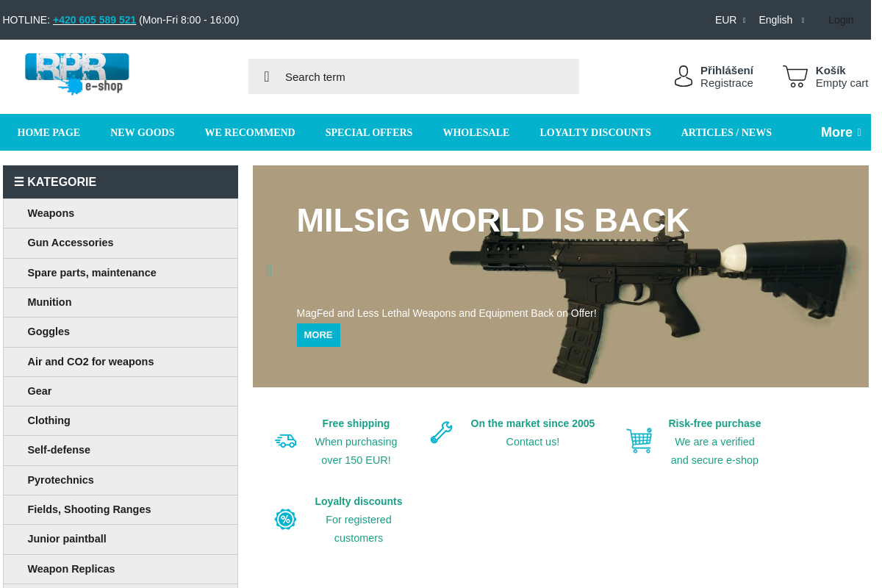Open the New Goods menu item

(143, 132)
